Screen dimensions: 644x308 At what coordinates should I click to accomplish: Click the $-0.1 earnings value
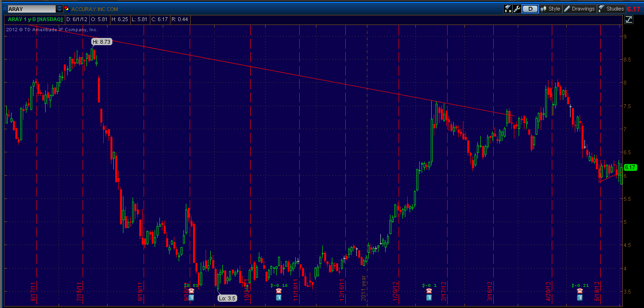[x=429, y=285]
